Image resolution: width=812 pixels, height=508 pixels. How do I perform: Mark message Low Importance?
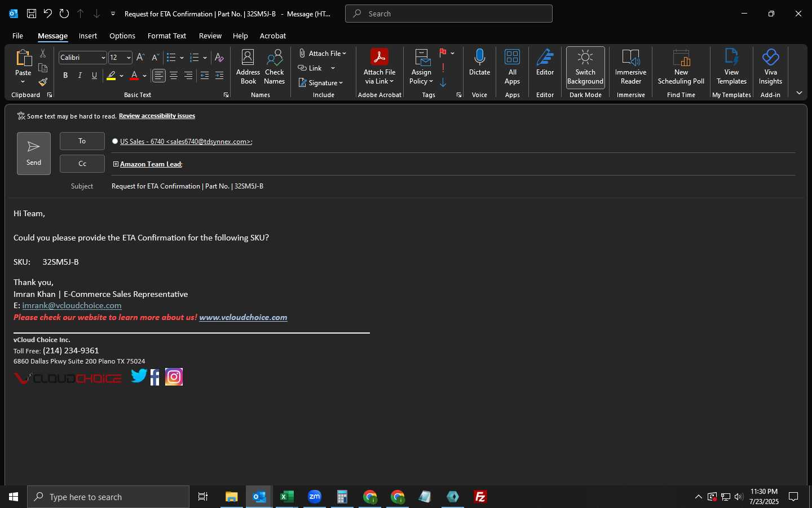[x=443, y=82]
